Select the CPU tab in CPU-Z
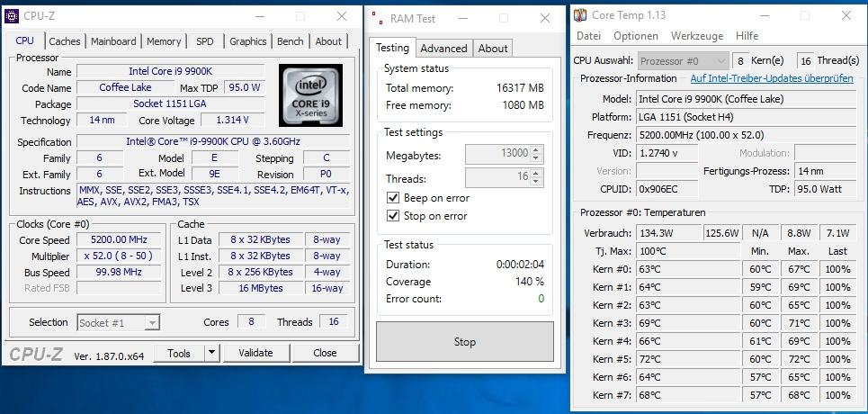The image size is (868, 414). tap(25, 40)
